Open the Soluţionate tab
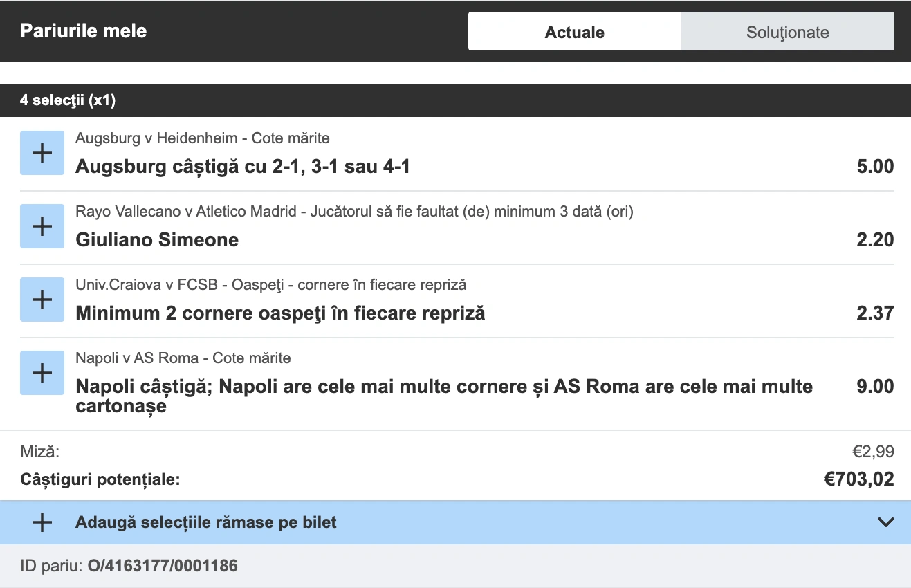 [787, 31]
